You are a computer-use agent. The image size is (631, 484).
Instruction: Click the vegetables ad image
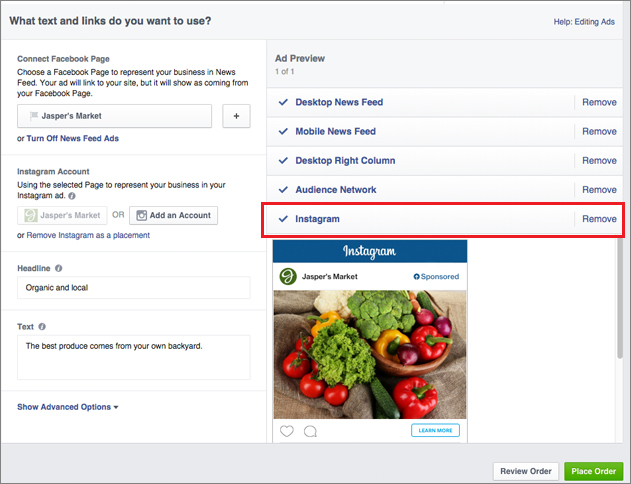(x=370, y=354)
